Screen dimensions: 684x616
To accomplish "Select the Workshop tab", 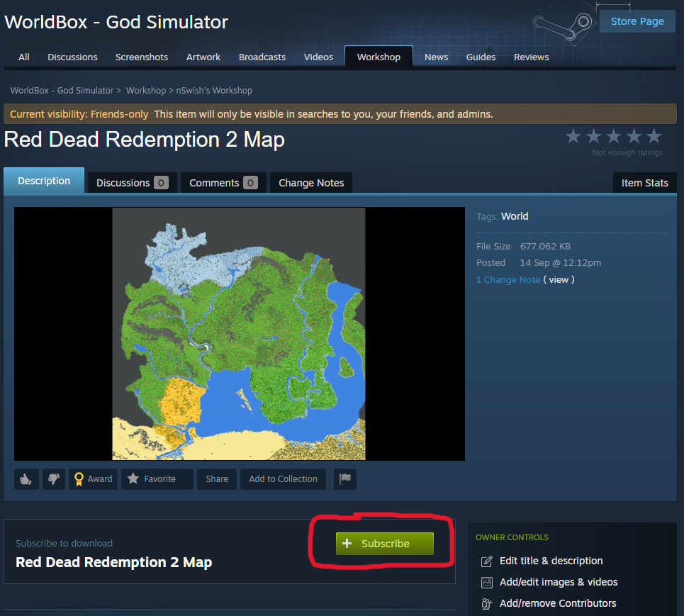I will pyautogui.click(x=379, y=57).
